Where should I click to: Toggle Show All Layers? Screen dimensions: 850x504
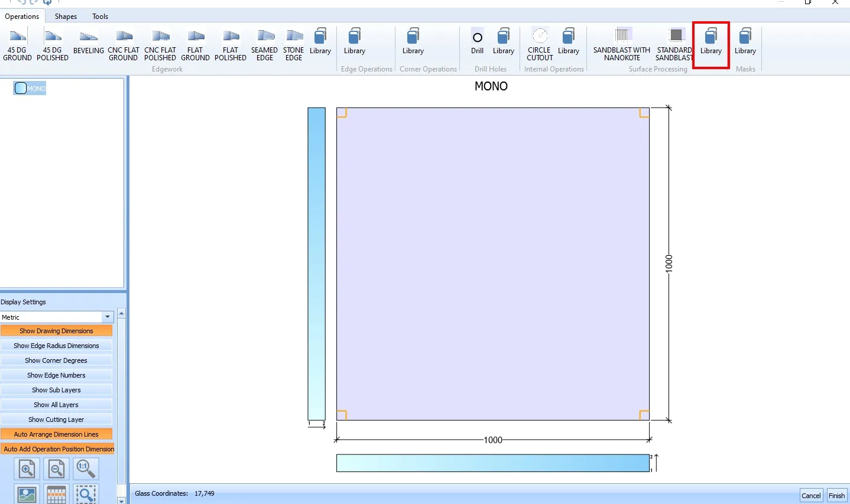pos(56,405)
